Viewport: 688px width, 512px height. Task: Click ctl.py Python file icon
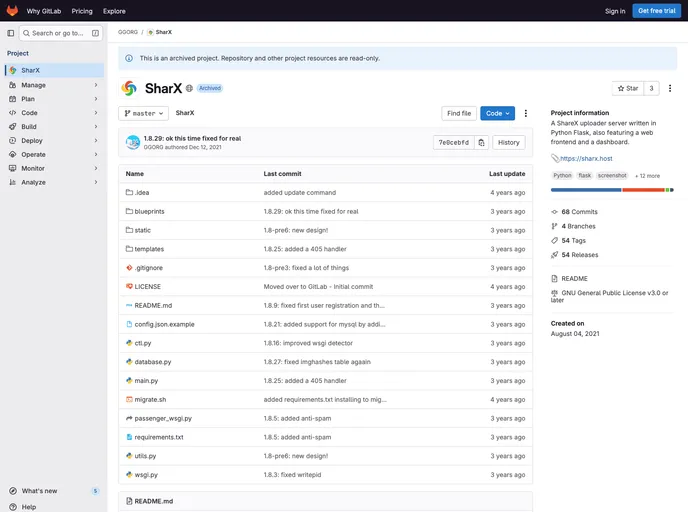pos(129,343)
